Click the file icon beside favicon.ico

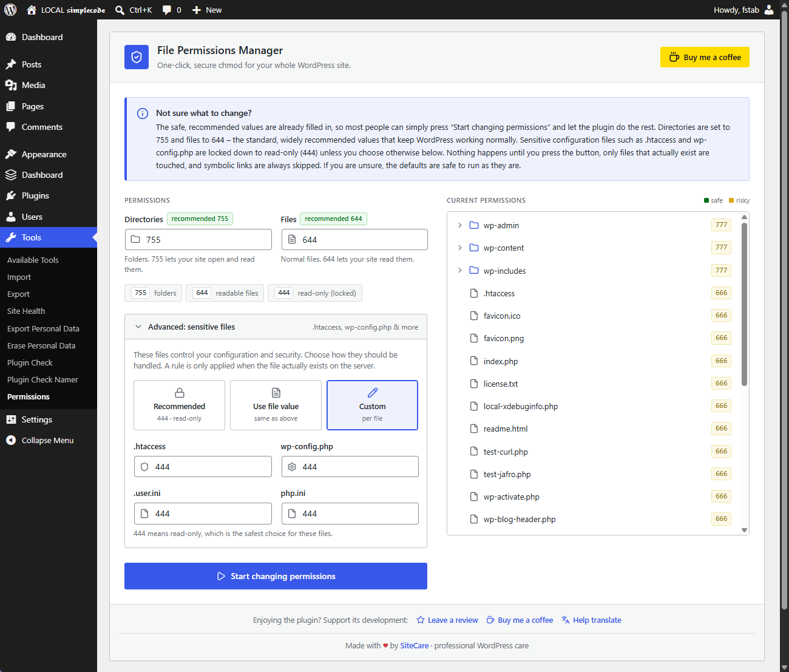coord(474,316)
